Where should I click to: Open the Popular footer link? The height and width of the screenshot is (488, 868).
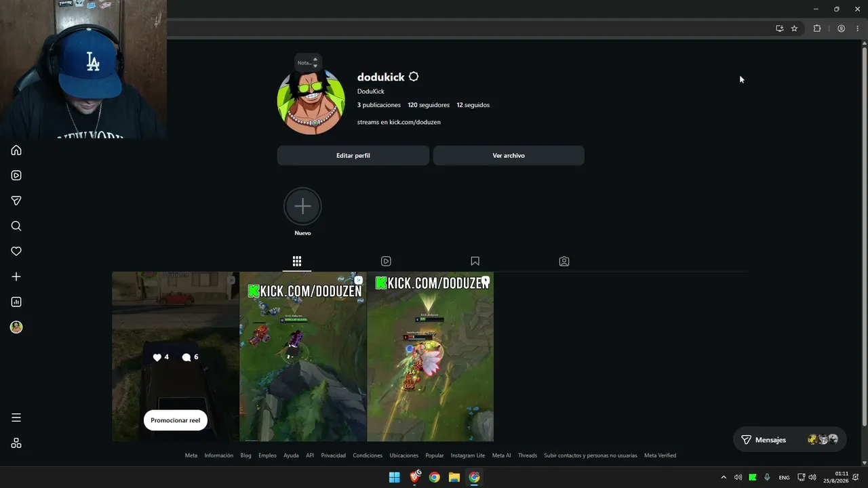coord(435,455)
